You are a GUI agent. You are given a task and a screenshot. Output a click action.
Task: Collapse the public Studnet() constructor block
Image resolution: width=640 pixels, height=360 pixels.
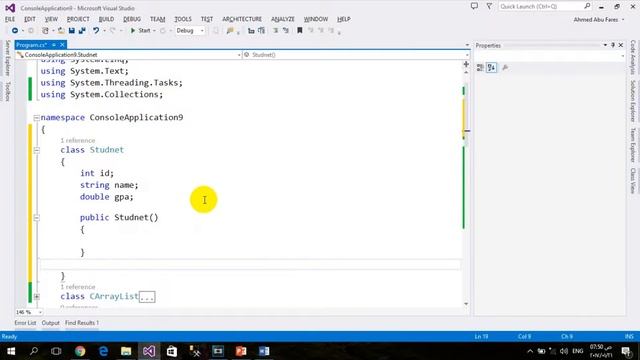click(x=36, y=218)
